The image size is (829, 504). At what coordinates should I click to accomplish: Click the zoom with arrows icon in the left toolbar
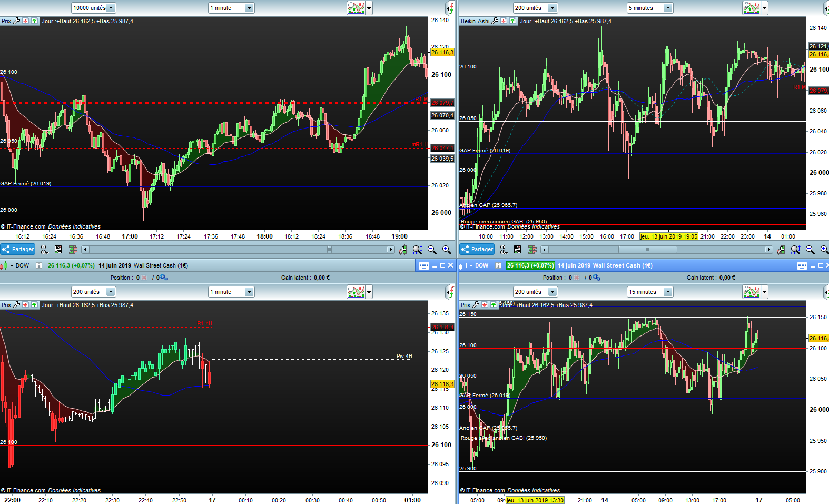point(418,250)
